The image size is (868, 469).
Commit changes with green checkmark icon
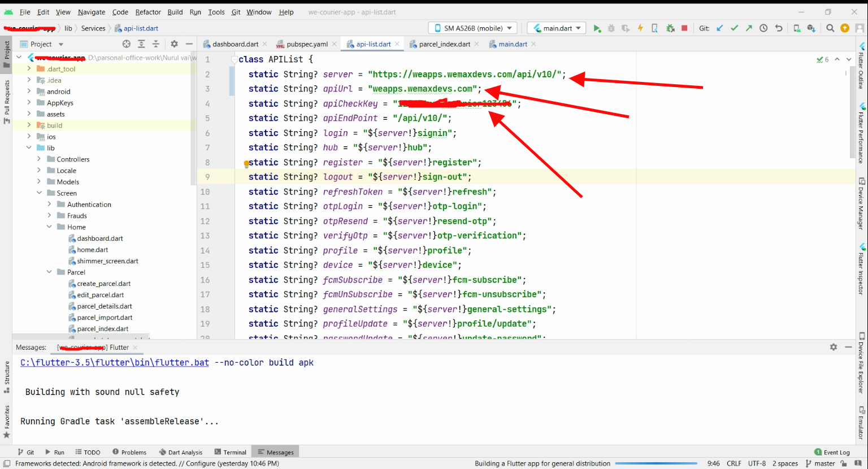734,28
